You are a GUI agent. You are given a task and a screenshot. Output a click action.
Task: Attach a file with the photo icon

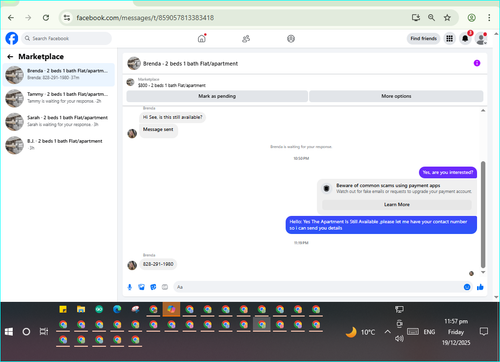pos(142,287)
